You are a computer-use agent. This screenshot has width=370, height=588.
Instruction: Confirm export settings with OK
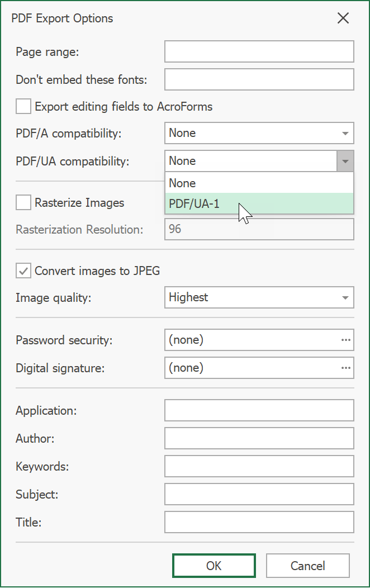tap(214, 566)
